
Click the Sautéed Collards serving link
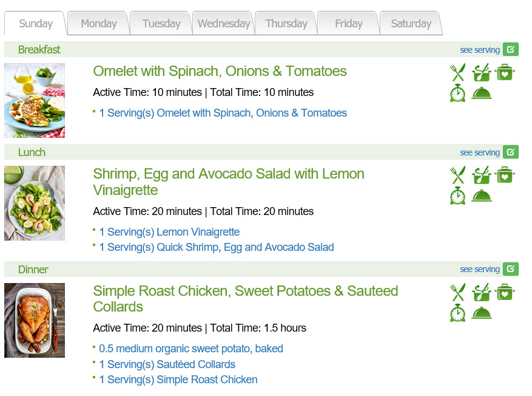point(167,364)
